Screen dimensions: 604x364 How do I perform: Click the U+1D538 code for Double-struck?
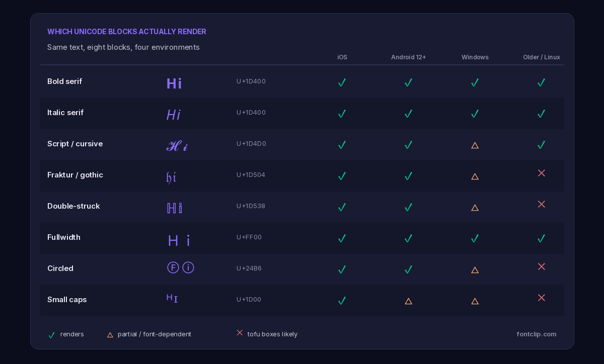point(251,206)
